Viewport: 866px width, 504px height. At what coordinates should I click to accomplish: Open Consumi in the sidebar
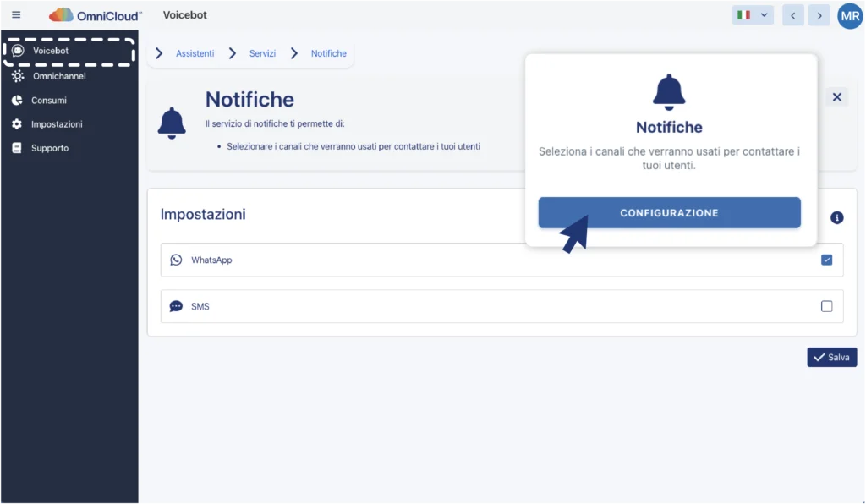pyautogui.click(x=49, y=100)
